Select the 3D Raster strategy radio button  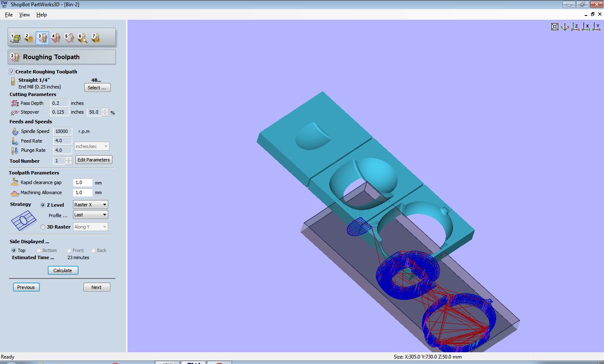[43, 227]
